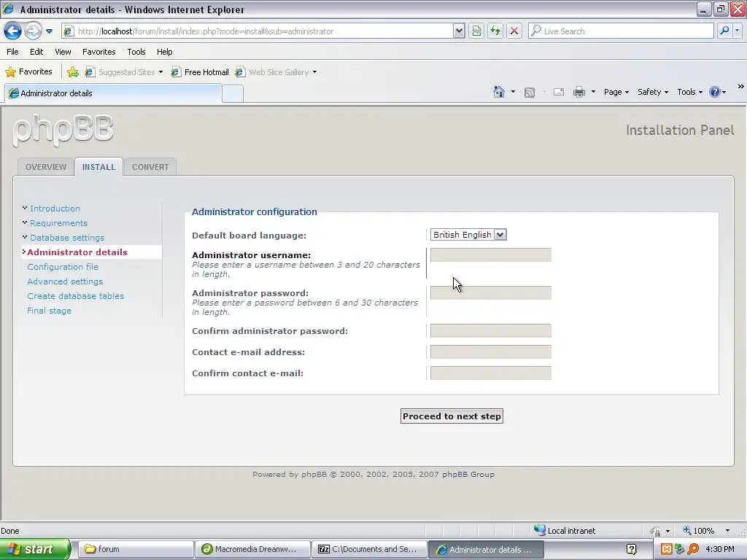747x560 pixels.
Task: Switch to the forum folder taskbar item
Action: 136,549
